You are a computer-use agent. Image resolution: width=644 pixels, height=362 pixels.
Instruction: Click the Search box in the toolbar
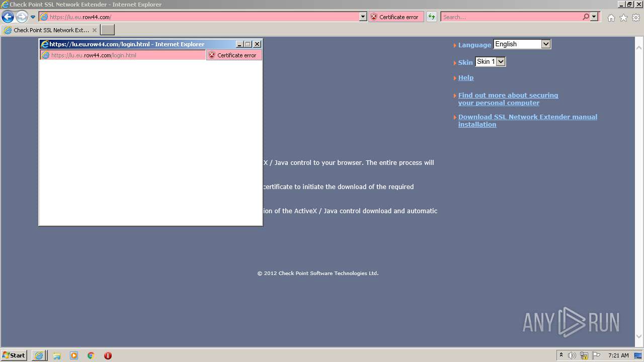click(x=511, y=17)
